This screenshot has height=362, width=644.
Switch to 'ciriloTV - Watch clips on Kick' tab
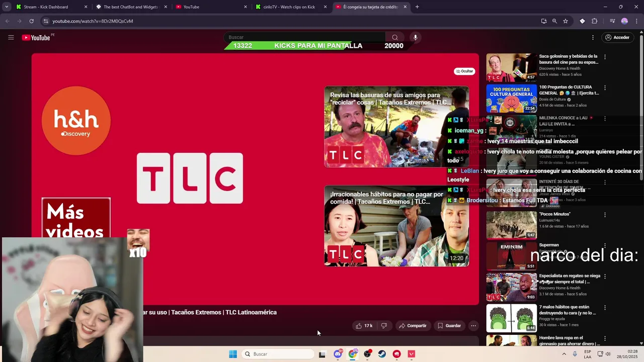tap(289, 7)
